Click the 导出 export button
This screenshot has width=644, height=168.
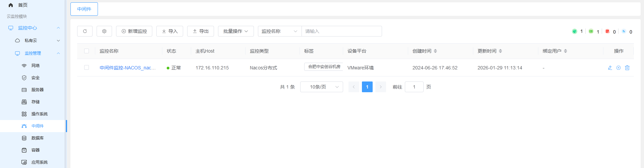(201, 31)
